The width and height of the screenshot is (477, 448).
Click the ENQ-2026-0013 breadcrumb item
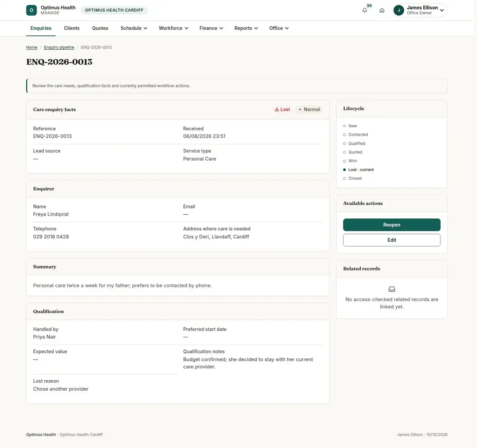pos(96,47)
